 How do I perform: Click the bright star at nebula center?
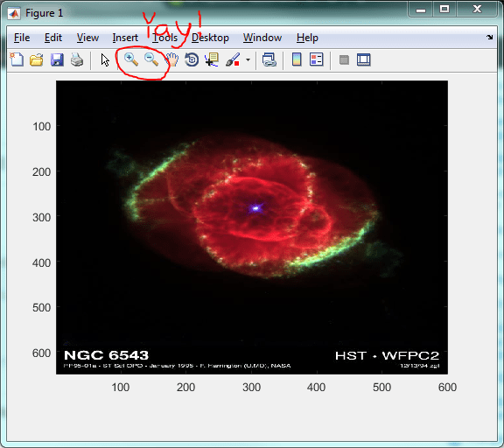click(x=255, y=208)
